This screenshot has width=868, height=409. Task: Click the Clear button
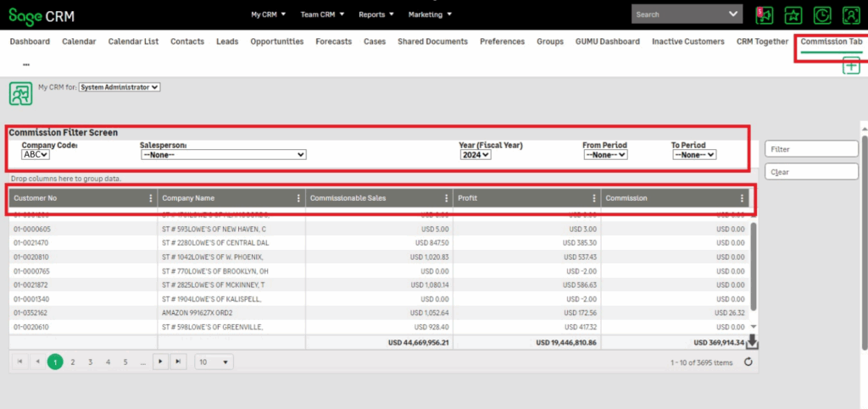(x=811, y=172)
